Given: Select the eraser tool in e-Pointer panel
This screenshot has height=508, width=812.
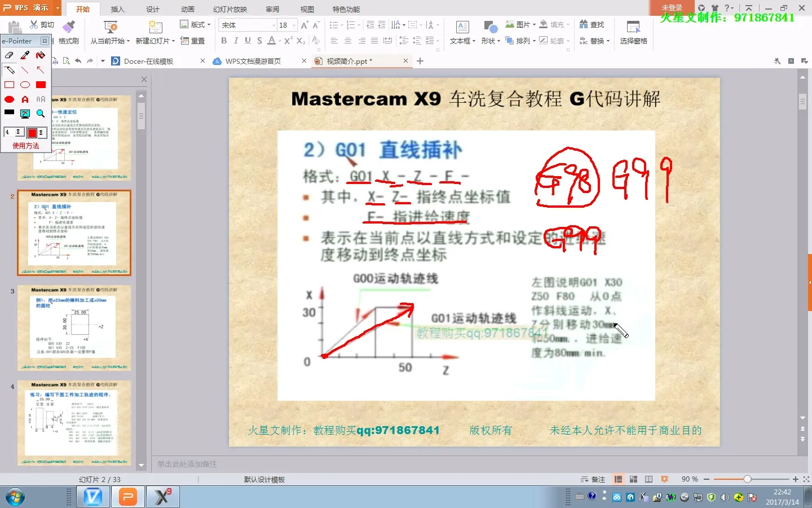Looking at the screenshot, I should click(8, 55).
